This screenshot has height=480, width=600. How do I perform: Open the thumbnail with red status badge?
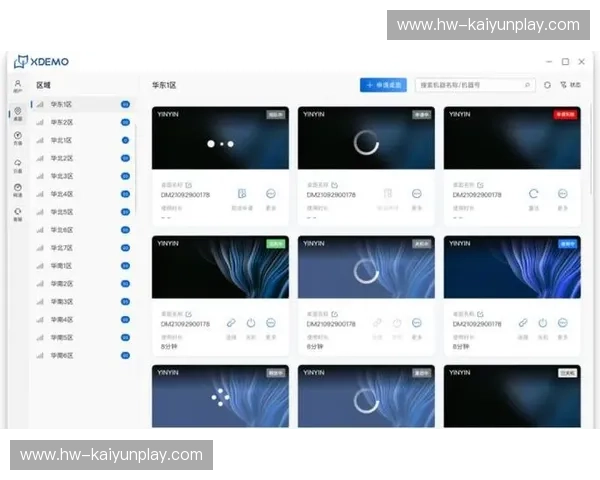point(512,138)
